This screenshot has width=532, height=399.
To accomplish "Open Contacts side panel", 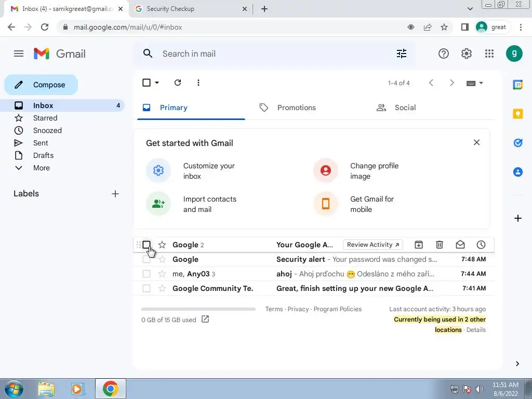I will pos(518,172).
